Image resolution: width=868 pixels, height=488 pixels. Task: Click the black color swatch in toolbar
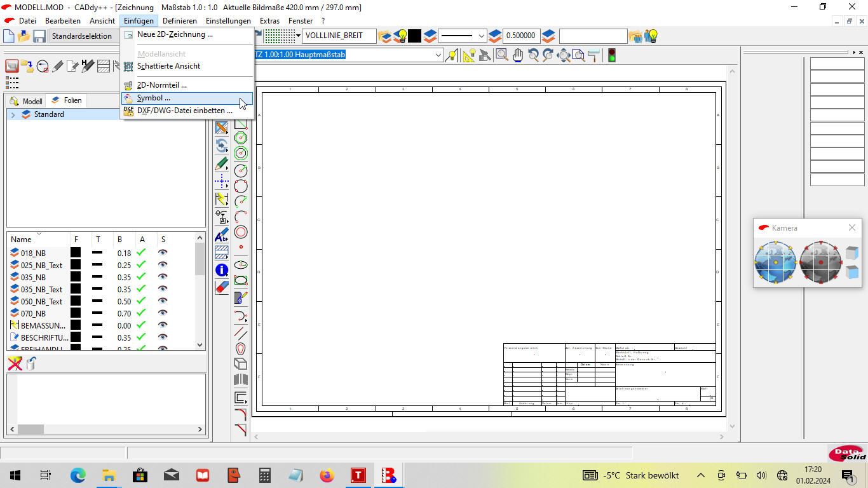(x=415, y=36)
